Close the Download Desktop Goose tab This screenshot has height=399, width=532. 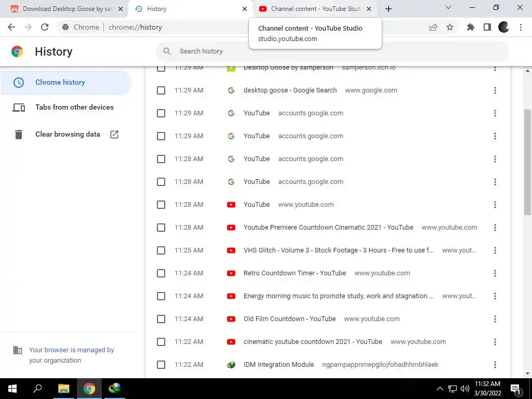tap(121, 9)
